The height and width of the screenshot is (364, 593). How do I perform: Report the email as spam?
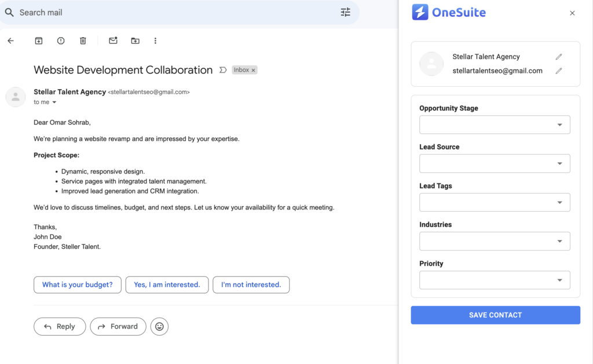(x=61, y=41)
